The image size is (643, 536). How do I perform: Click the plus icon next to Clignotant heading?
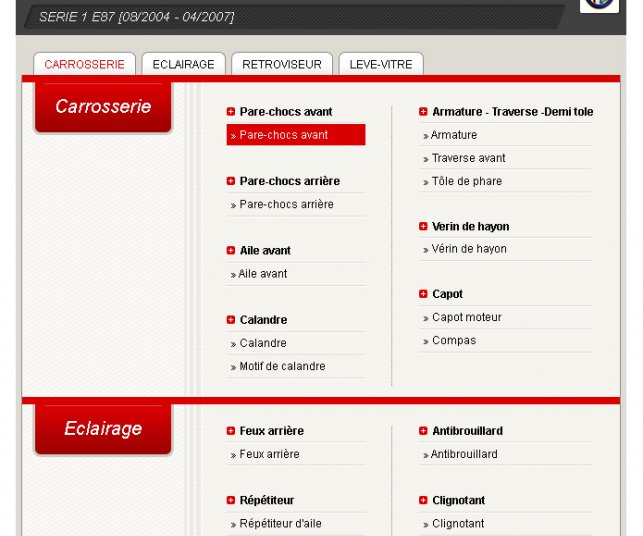click(423, 500)
